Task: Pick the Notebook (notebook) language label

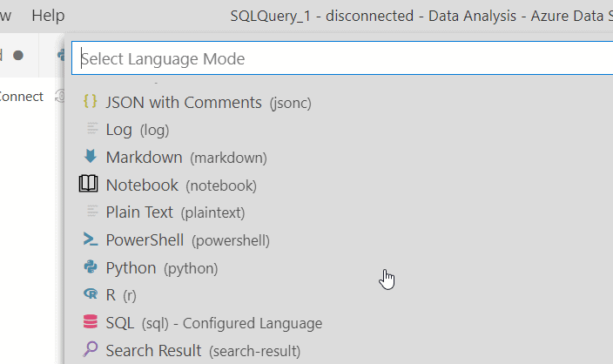Action: [181, 185]
